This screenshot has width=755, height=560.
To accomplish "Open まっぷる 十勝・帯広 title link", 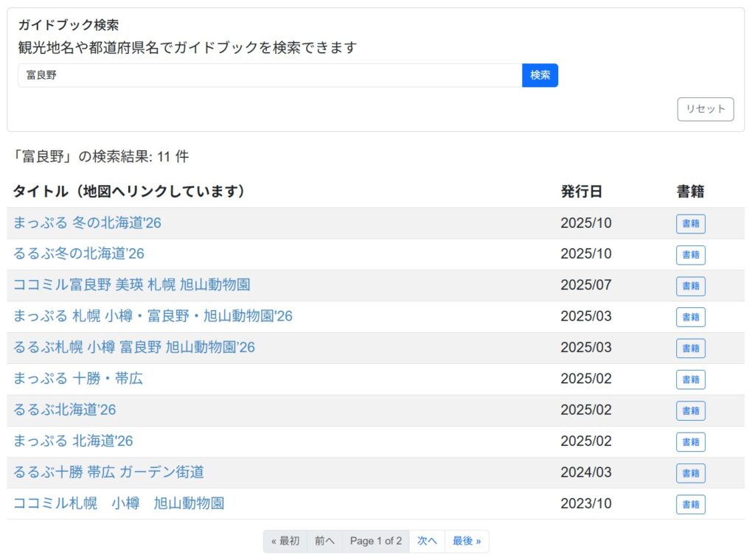I will coord(78,379).
